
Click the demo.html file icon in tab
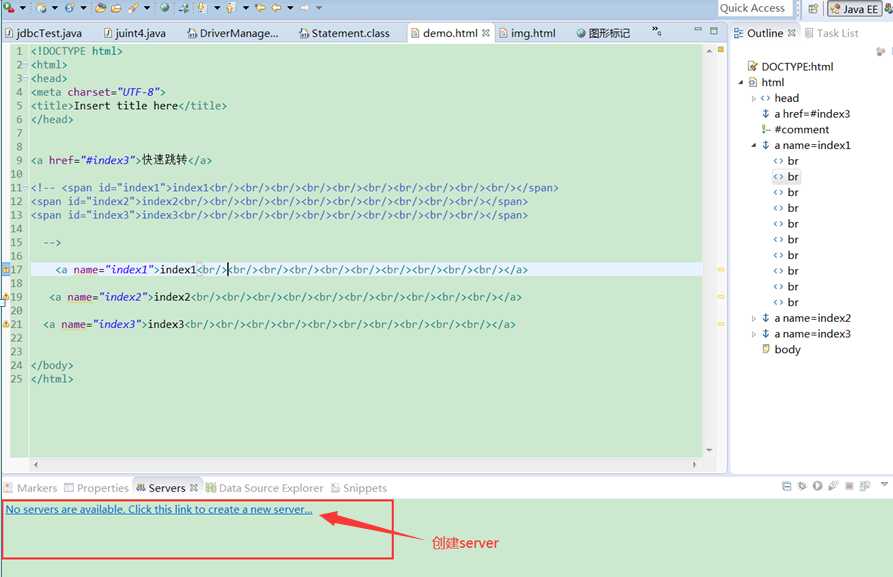click(x=415, y=33)
